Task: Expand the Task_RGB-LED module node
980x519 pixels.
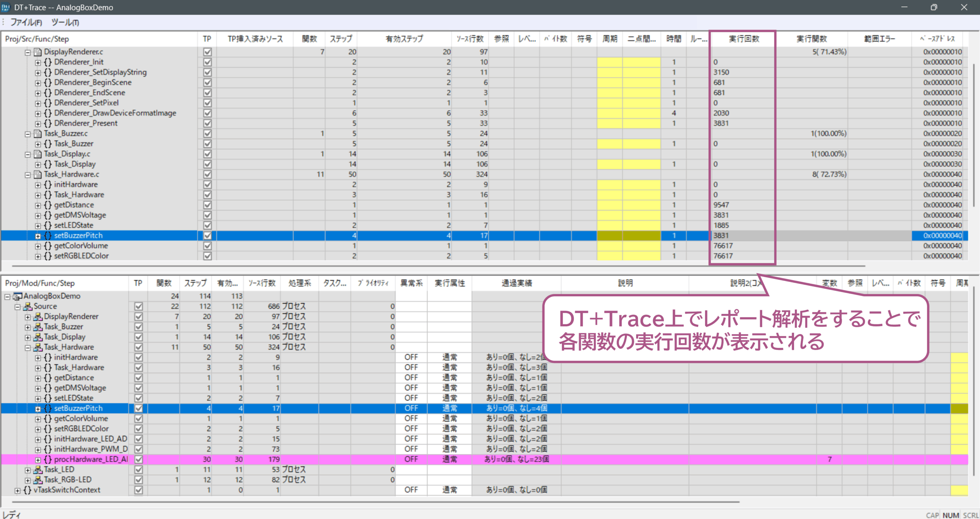Action: 28,480
